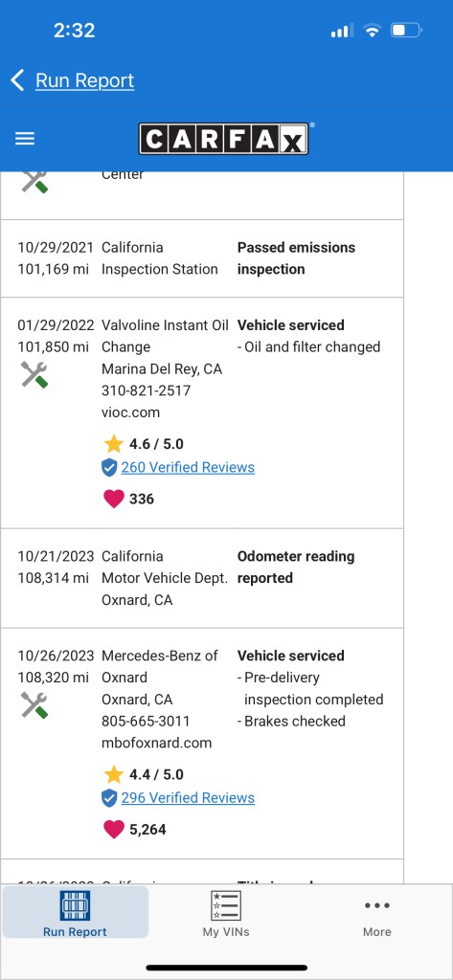This screenshot has width=453, height=980.
Task: Tap the mbofoxnard.com website text
Action: [156, 743]
